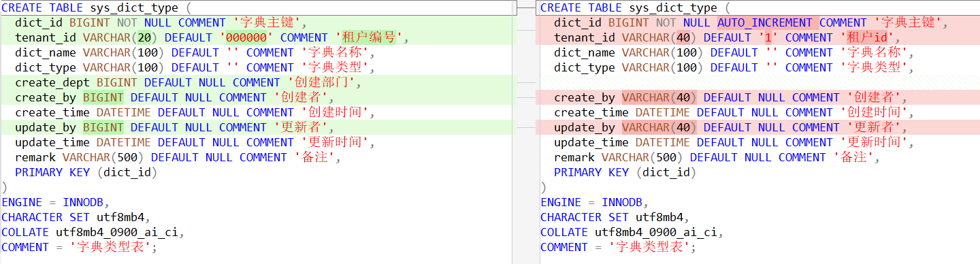
Task: Click the number 20 in tenant_id VARCHAR(20)
Action: coord(144,37)
